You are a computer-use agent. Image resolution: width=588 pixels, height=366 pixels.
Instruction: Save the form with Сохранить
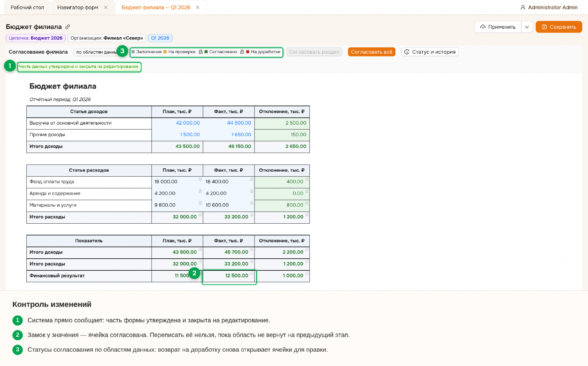pyautogui.click(x=559, y=27)
